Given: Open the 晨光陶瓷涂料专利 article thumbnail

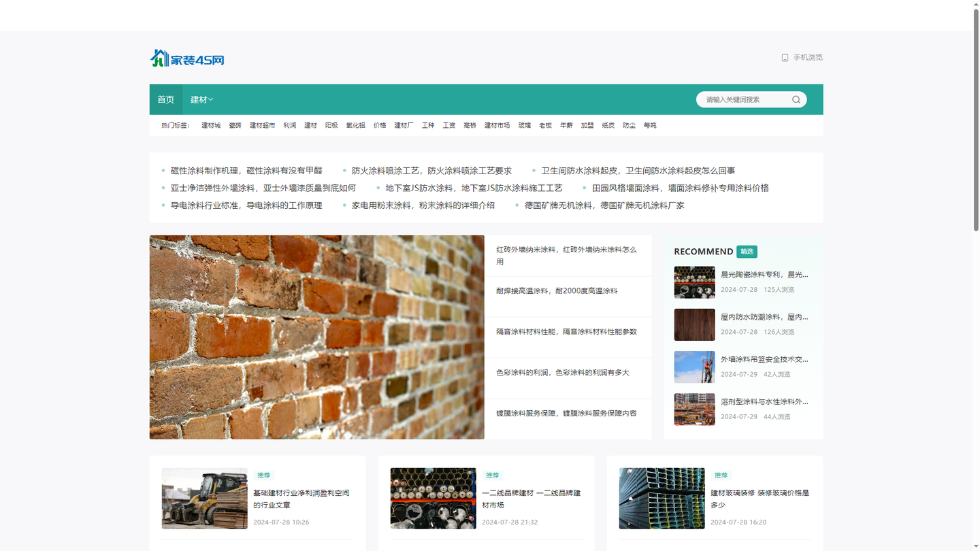Looking at the screenshot, I should point(695,282).
